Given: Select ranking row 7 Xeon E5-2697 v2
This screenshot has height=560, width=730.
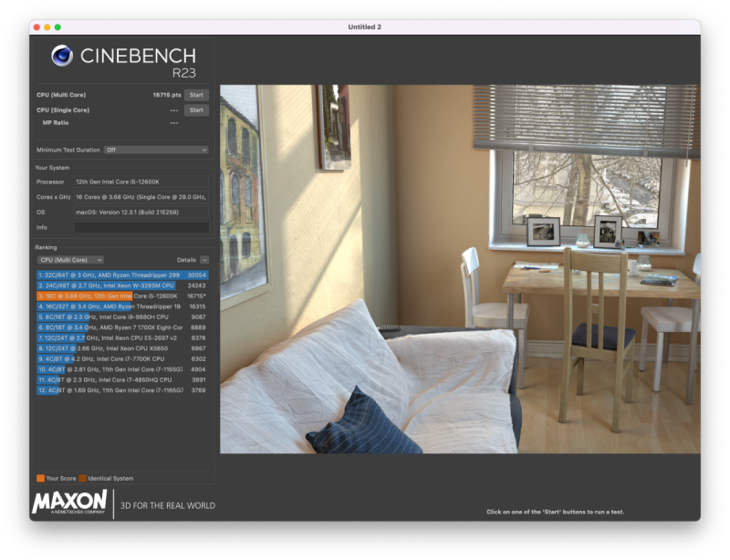Looking at the screenshot, I should (x=122, y=338).
